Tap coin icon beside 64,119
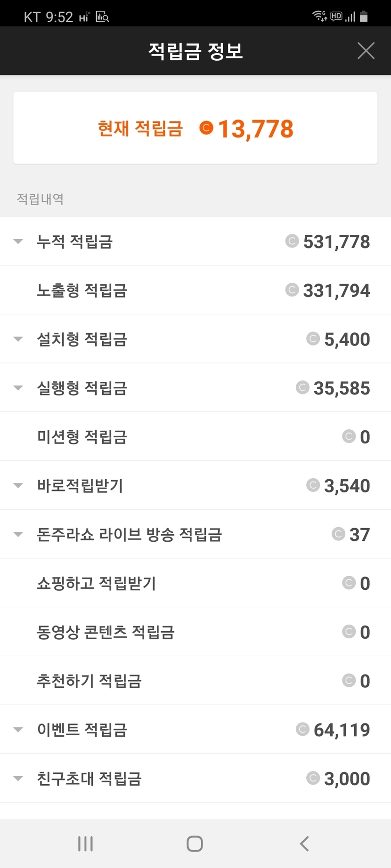 click(x=302, y=729)
